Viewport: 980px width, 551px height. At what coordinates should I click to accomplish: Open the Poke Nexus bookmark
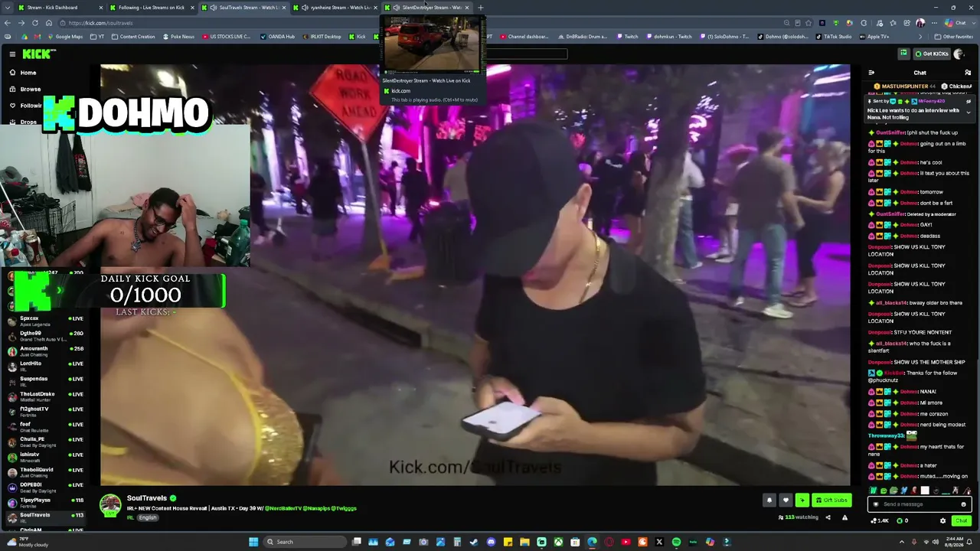coord(178,37)
